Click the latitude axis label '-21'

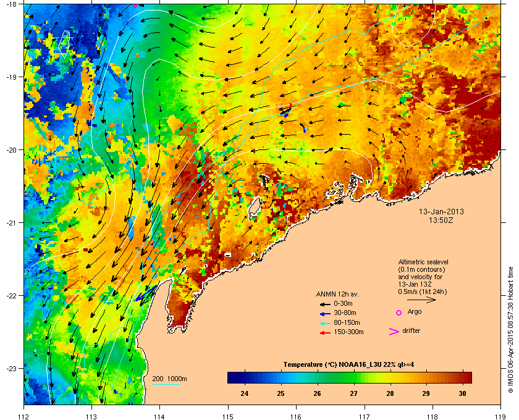click(x=11, y=222)
